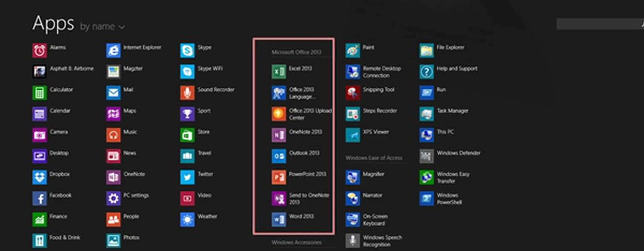This screenshot has height=251, width=644.
Task: Open XPS Viewer icon
Action: pos(353,135)
